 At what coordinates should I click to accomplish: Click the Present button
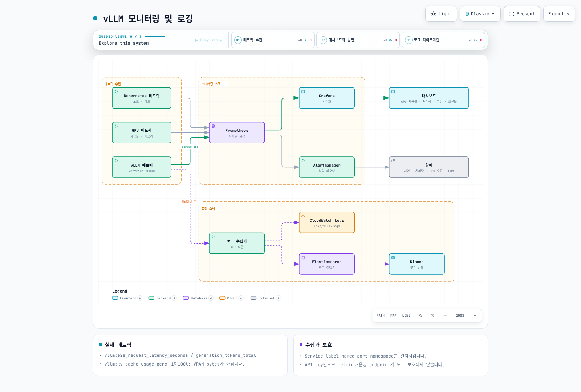522,14
